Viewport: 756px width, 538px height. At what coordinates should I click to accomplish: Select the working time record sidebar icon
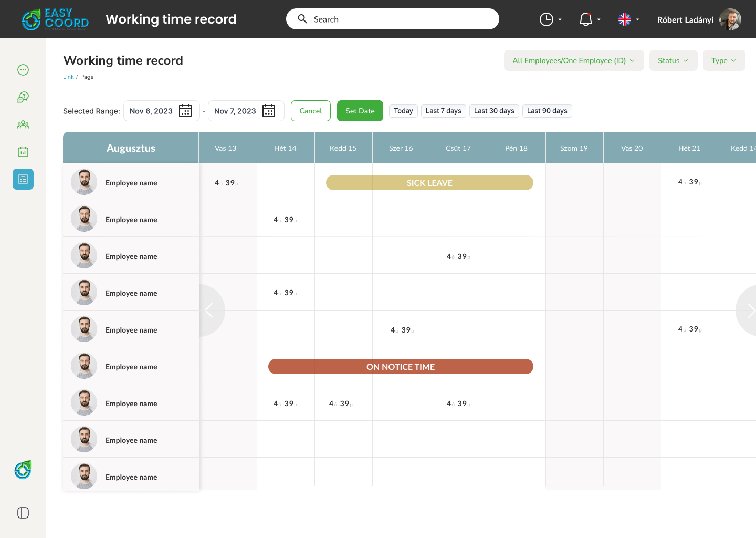click(x=23, y=179)
